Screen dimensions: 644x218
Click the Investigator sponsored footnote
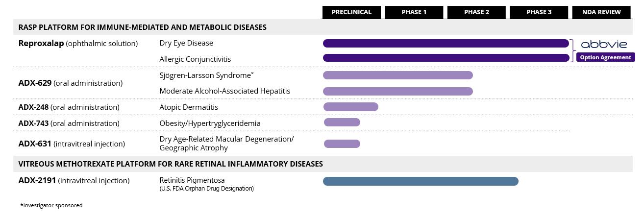pos(51,205)
